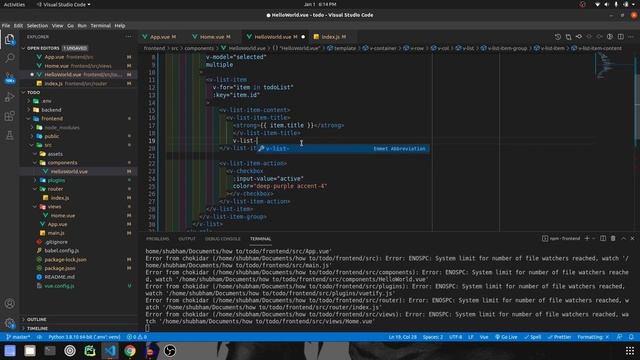The height and width of the screenshot is (360, 640).
Task: Change language mode Vue in status bar
Action: tap(484, 337)
